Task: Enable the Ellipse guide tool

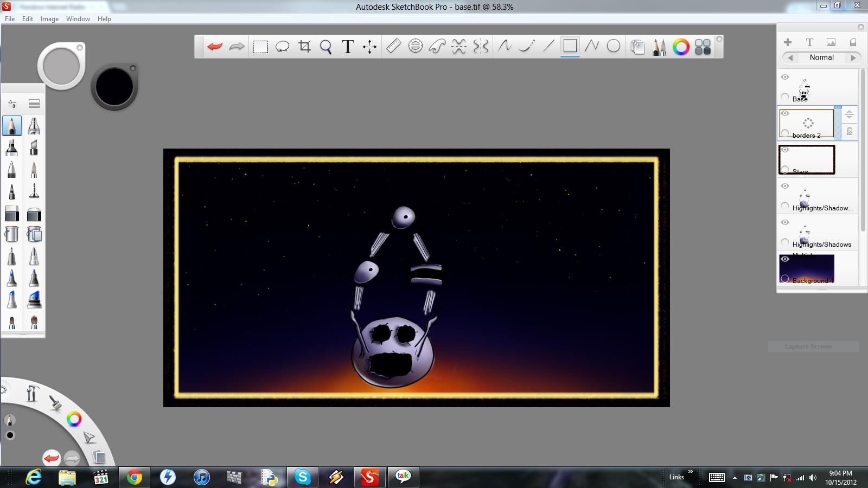Action: [x=416, y=46]
